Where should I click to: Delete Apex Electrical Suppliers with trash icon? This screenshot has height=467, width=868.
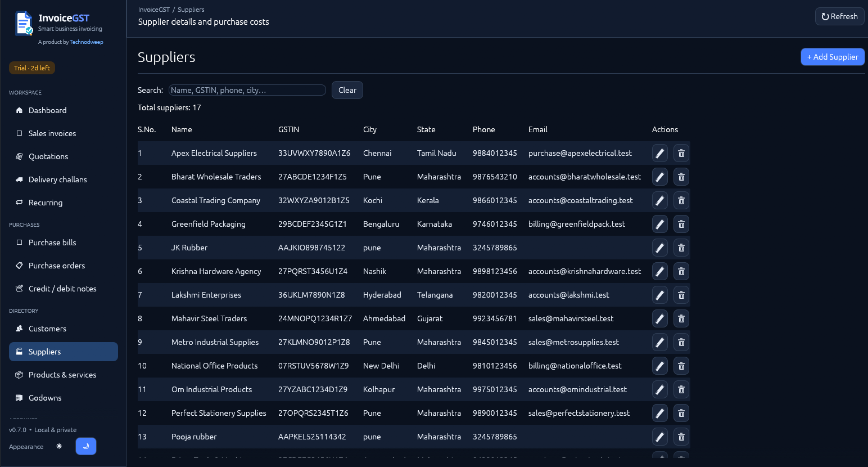(x=681, y=153)
